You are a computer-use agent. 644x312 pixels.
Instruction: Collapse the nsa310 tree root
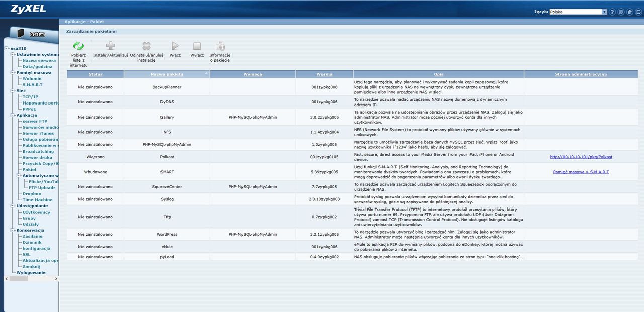click(6, 49)
